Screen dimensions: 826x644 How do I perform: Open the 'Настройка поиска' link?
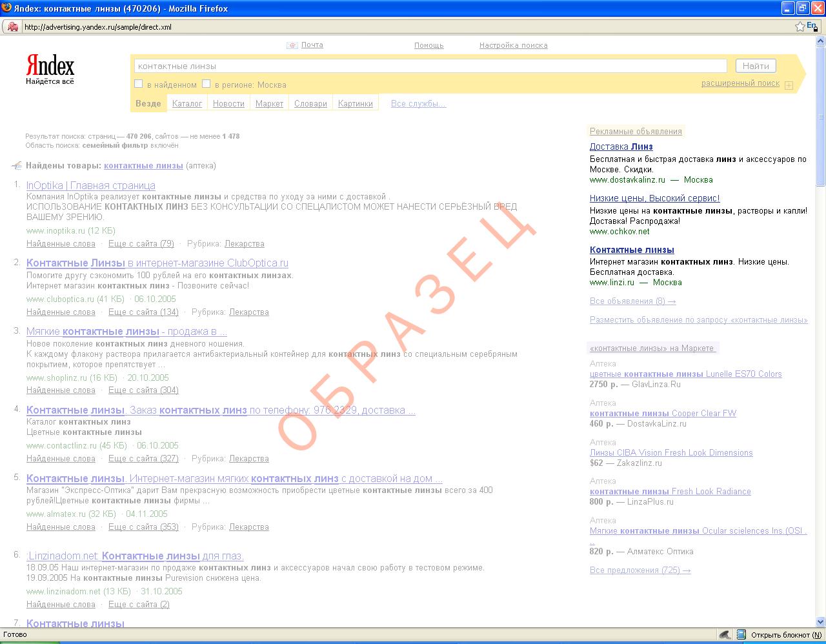click(x=514, y=46)
